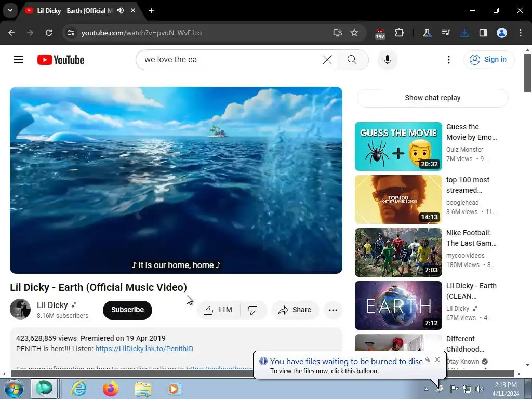Toggle the browser side panel
This screenshot has height=399, width=532.
tap(483, 33)
